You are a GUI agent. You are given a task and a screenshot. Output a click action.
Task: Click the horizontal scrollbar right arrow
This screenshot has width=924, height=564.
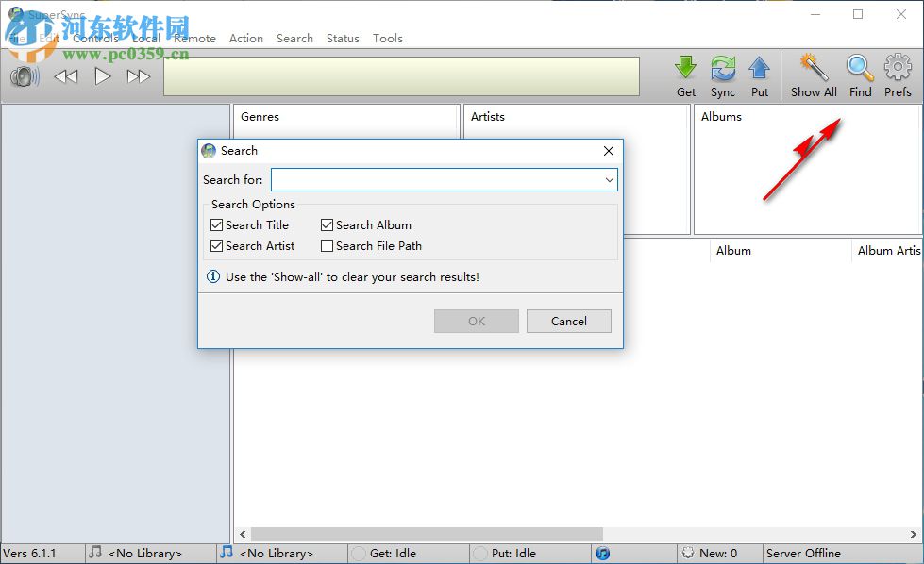click(x=913, y=534)
